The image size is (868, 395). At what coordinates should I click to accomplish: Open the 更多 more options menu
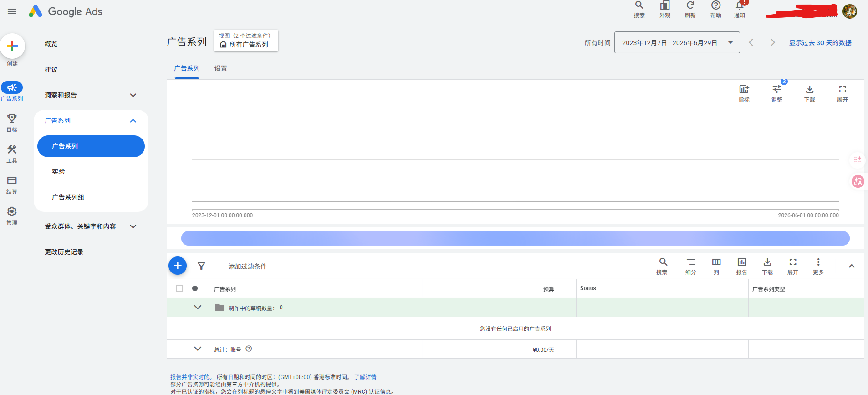pyautogui.click(x=818, y=266)
